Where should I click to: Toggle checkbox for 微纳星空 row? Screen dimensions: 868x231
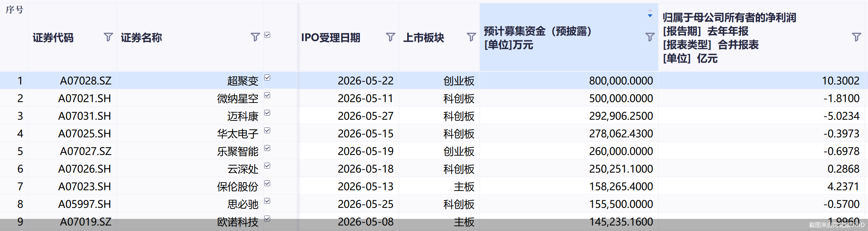tap(267, 95)
